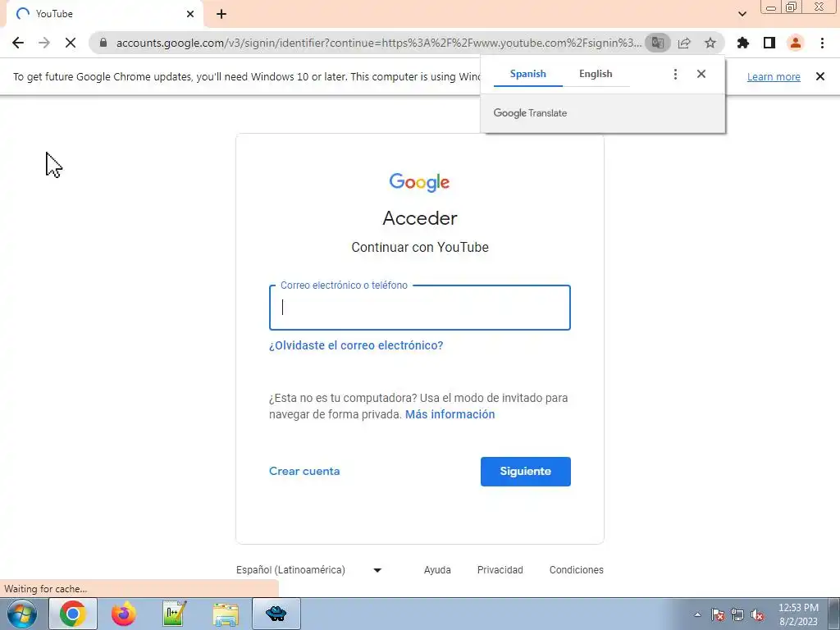Launch Firefox from the taskbar
The width and height of the screenshot is (840, 630).
pyautogui.click(x=123, y=614)
